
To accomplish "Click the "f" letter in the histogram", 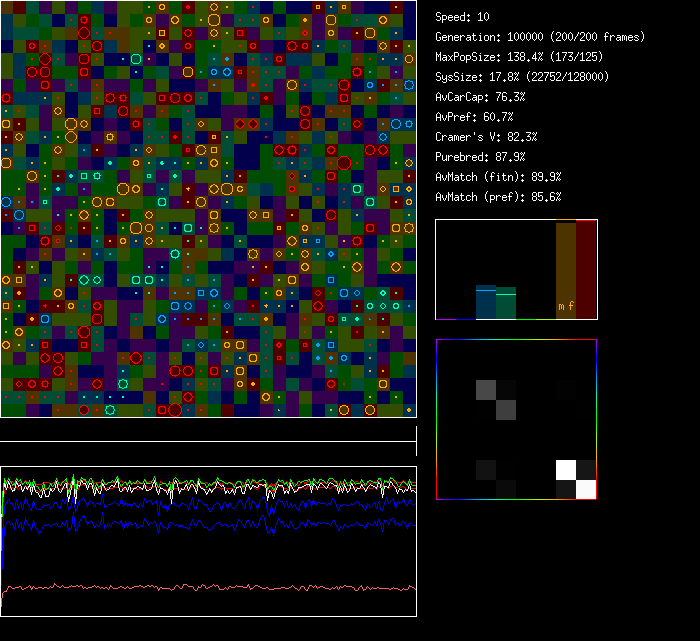I will point(572,306).
